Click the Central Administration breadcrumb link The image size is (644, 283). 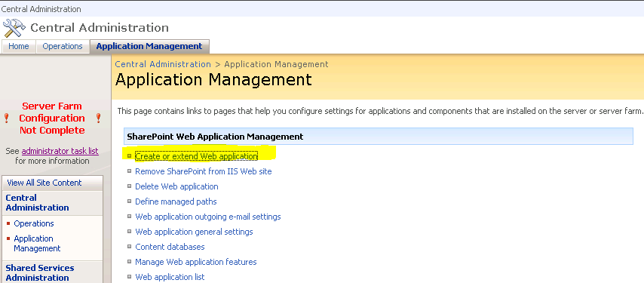coord(163,64)
